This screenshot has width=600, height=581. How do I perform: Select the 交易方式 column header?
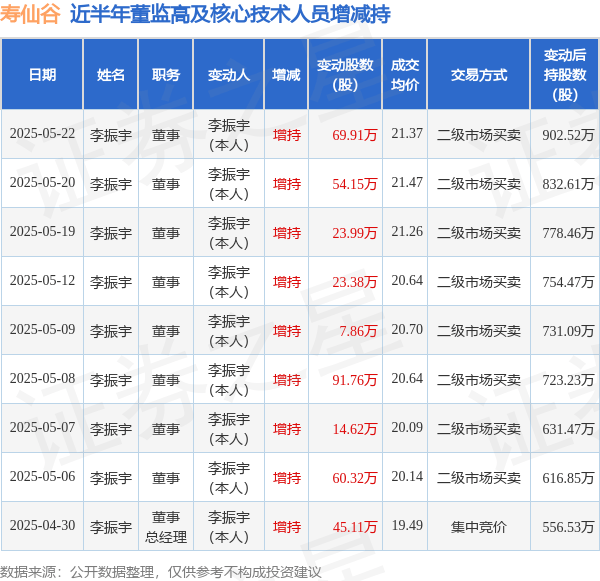pos(479,75)
